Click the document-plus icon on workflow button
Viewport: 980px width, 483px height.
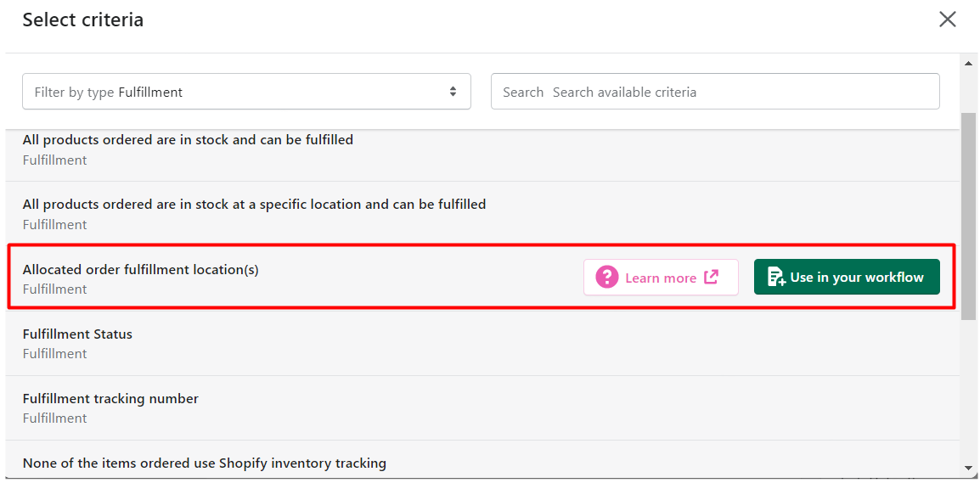776,277
